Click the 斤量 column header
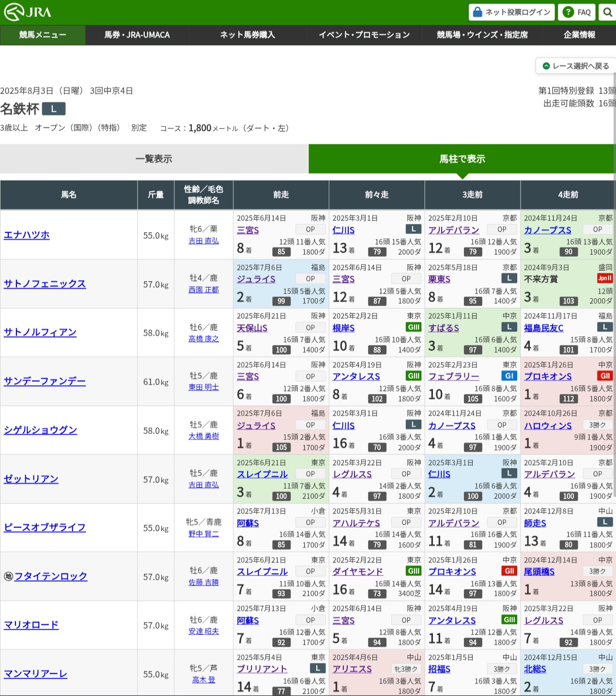This screenshot has height=696, width=616. 155,195
